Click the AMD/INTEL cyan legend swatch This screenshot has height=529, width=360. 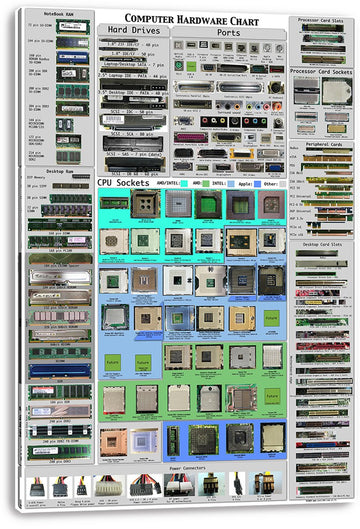pos(184,184)
